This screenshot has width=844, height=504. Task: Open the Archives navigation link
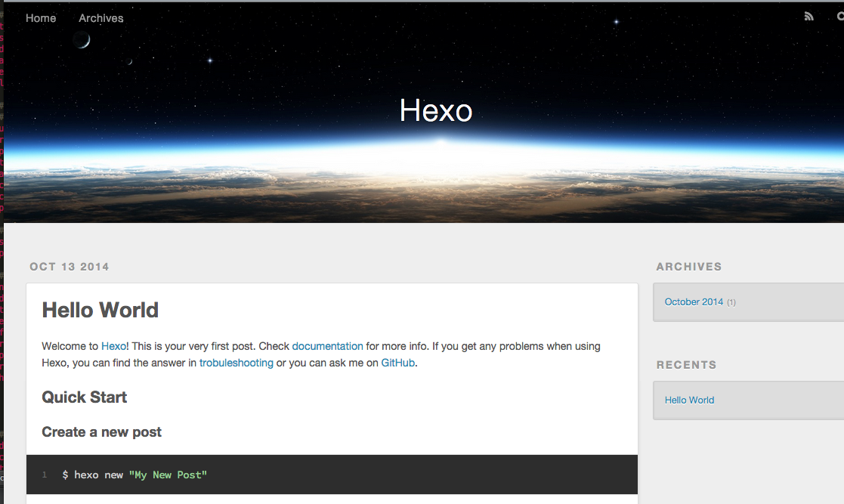[101, 18]
